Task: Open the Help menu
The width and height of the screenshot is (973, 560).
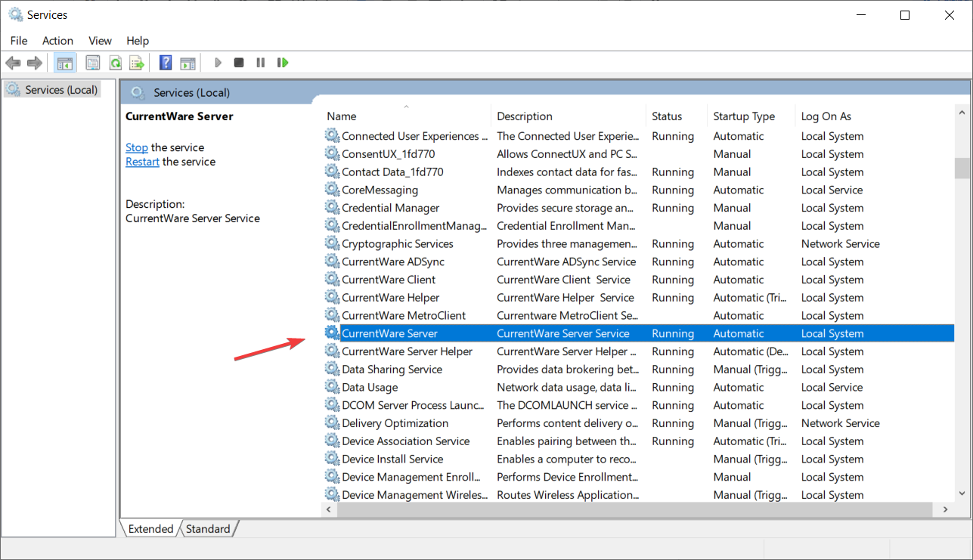Action: tap(138, 41)
